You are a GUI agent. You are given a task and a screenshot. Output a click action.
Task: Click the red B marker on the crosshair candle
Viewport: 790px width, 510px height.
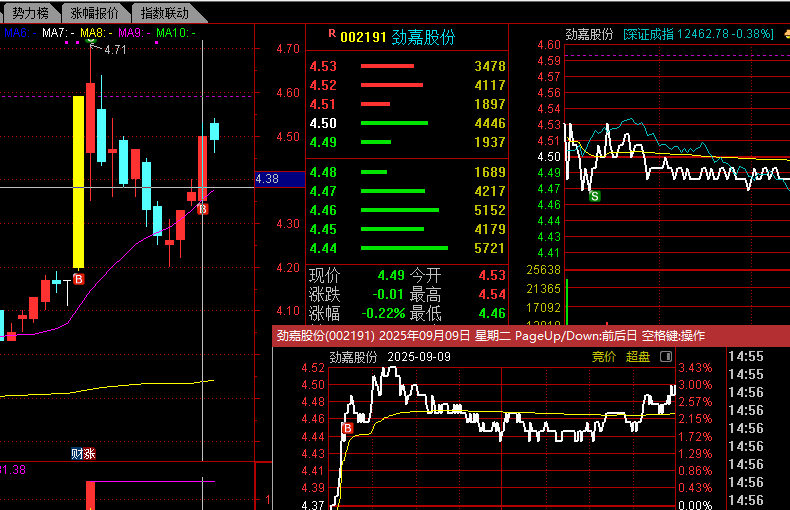coord(203,209)
